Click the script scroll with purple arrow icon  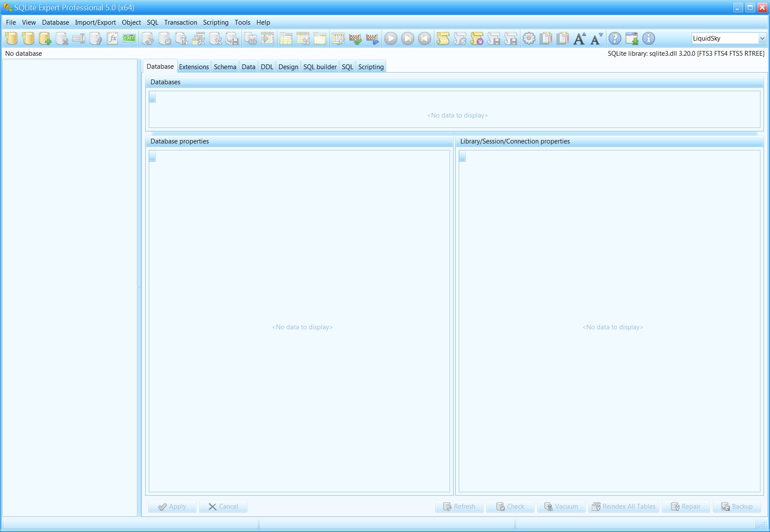(477, 38)
